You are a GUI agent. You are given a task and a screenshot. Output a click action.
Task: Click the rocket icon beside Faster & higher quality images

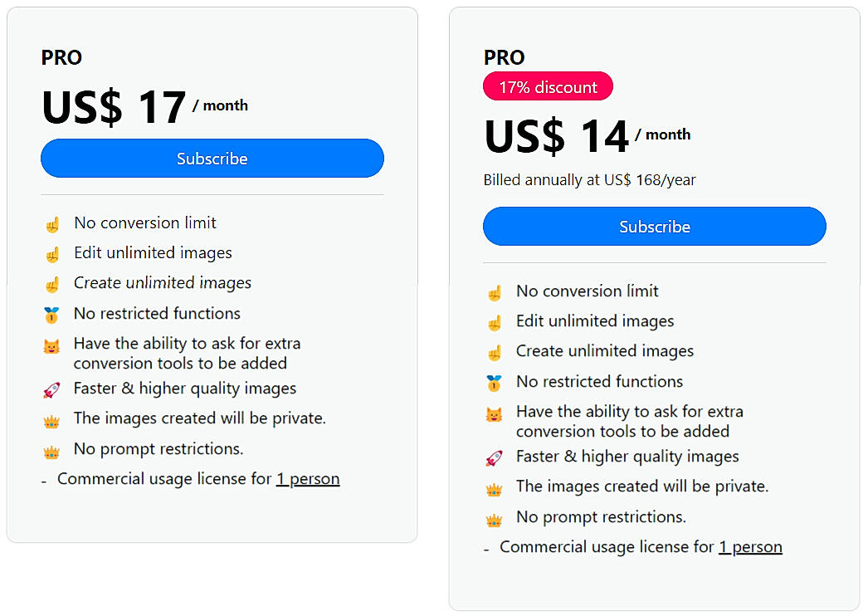pos(51,388)
